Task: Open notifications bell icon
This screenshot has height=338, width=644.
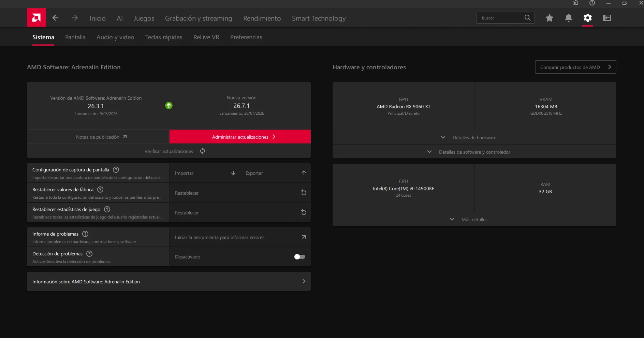Action: tap(569, 18)
